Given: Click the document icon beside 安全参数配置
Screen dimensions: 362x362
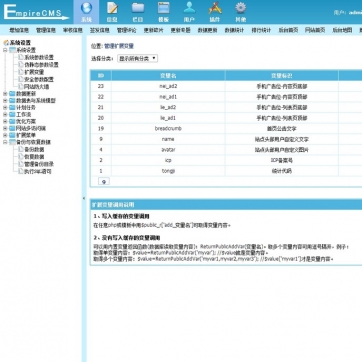Looking at the screenshot, I should click(21, 79).
